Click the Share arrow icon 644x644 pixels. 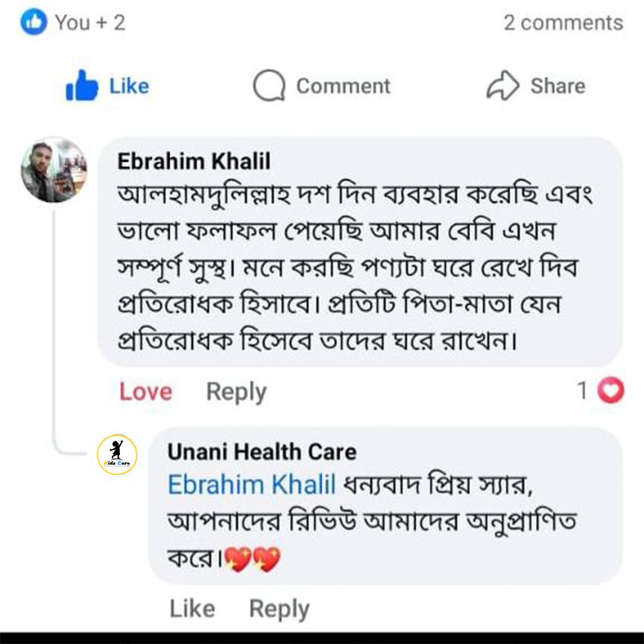pos(504,85)
